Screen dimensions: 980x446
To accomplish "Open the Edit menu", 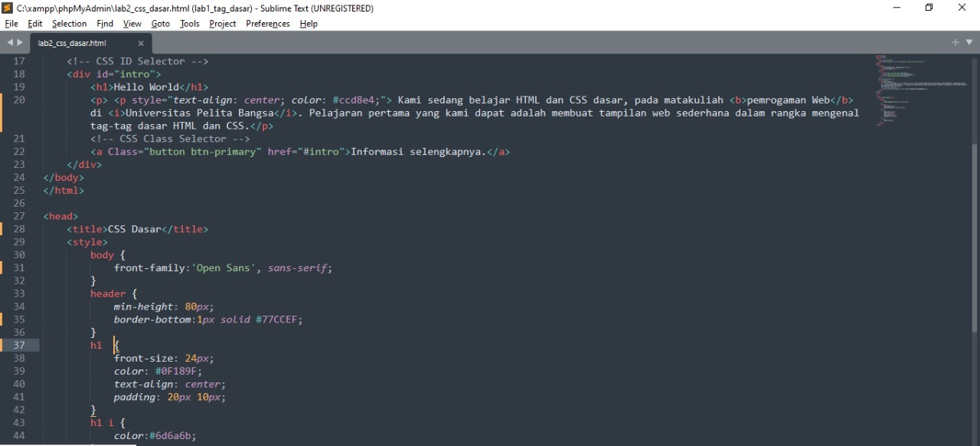I will (x=34, y=24).
